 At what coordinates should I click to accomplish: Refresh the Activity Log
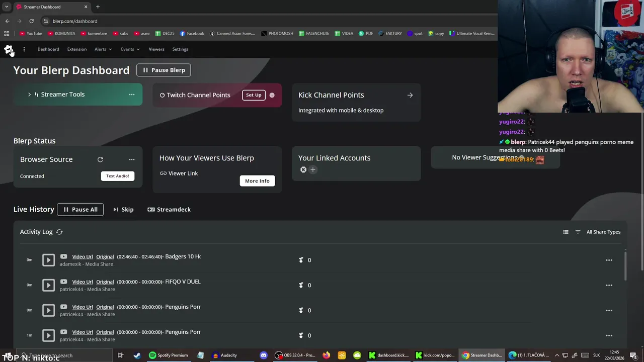tap(59, 232)
